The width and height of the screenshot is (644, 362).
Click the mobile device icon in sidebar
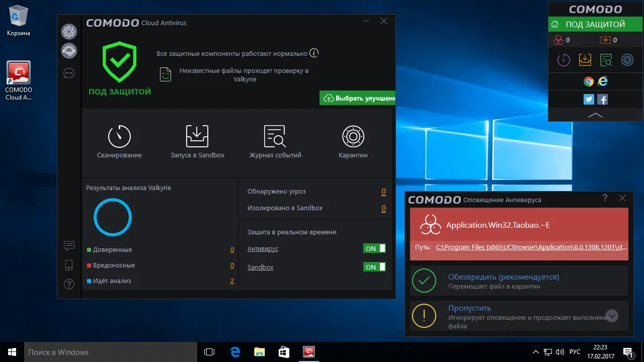[x=69, y=265]
